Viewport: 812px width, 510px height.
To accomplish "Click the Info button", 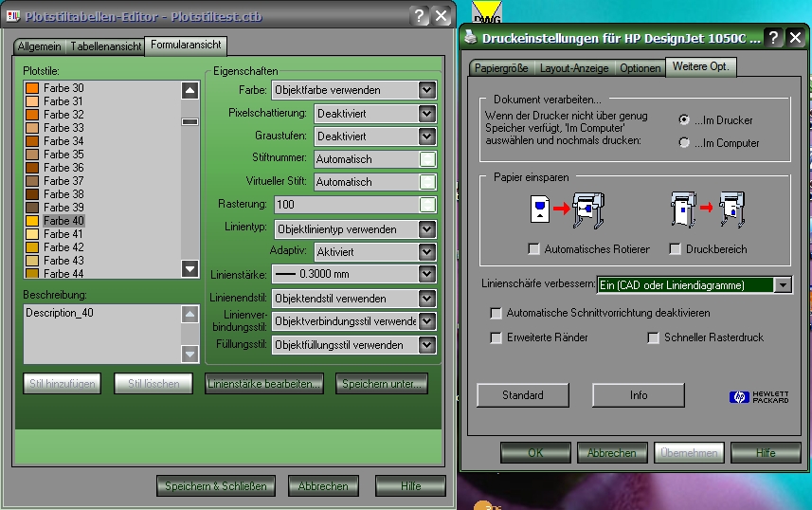I will point(639,395).
